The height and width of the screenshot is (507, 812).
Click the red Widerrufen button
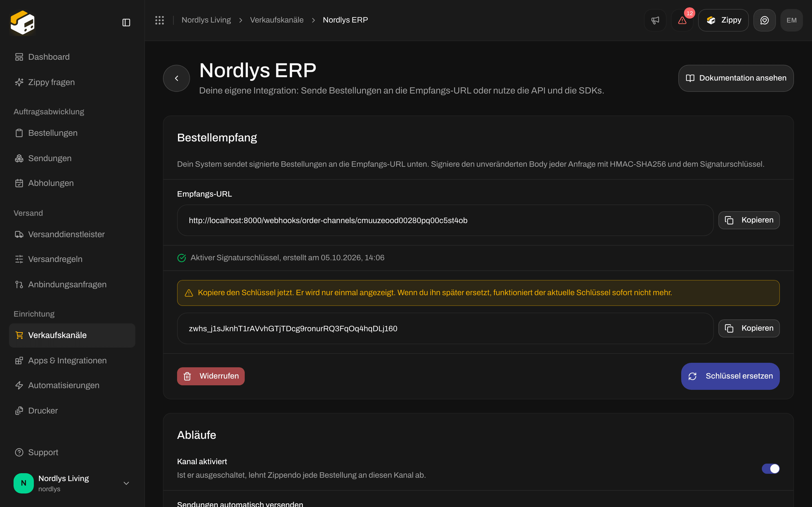[x=211, y=376]
